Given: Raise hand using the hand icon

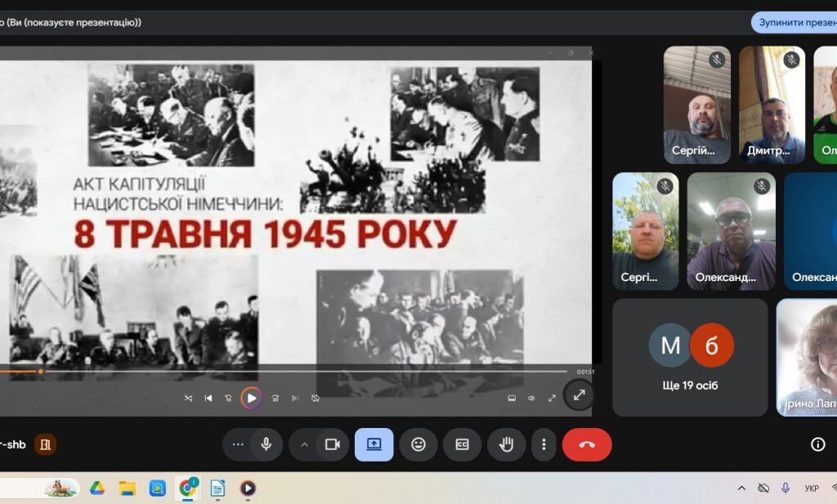Looking at the screenshot, I should 506,444.
